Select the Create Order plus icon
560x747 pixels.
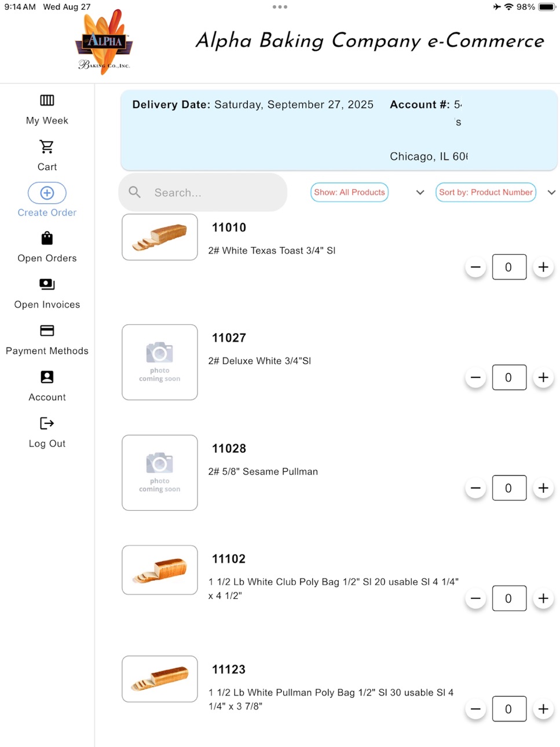(47, 193)
